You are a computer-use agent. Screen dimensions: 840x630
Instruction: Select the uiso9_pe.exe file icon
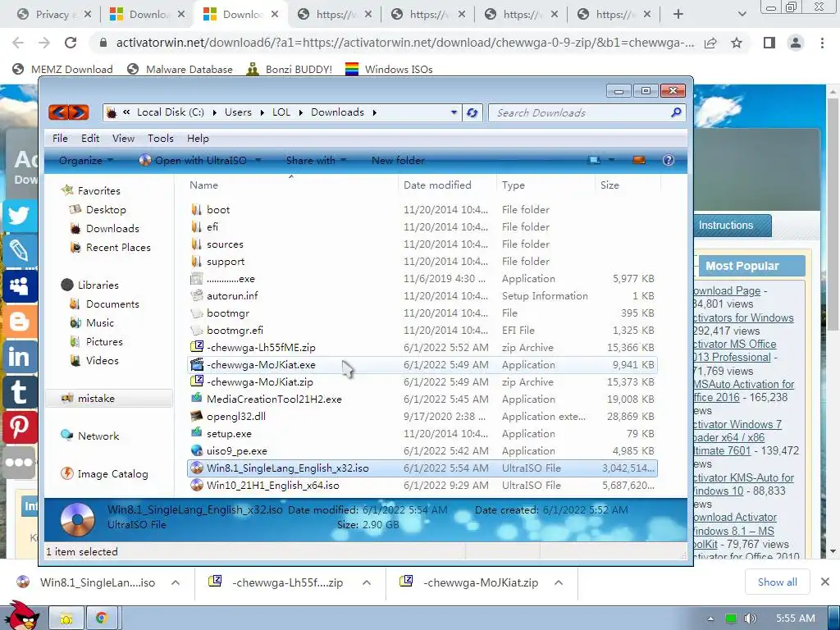point(197,450)
